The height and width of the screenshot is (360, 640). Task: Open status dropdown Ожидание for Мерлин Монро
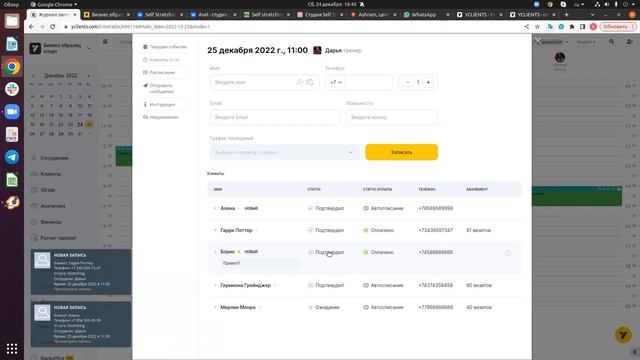coord(324,307)
